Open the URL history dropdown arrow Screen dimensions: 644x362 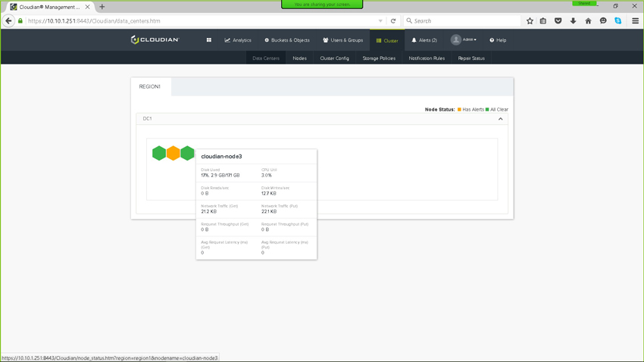click(x=380, y=21)
